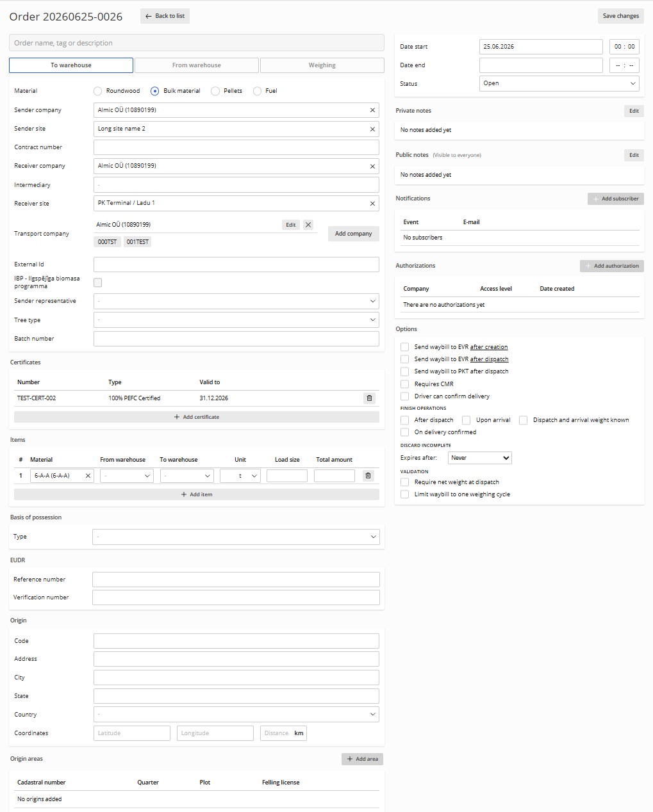Remove the Almic OÜ transport company
Screen dimensions: 653x812
(308, 225)
